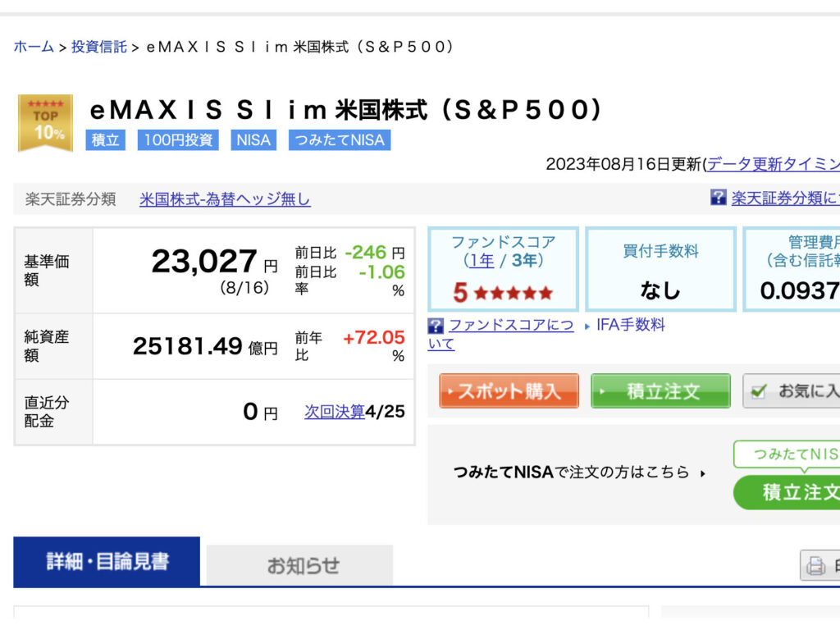Switch fund score to 1年
Screen dimensions: 840x630
[482, 261]
